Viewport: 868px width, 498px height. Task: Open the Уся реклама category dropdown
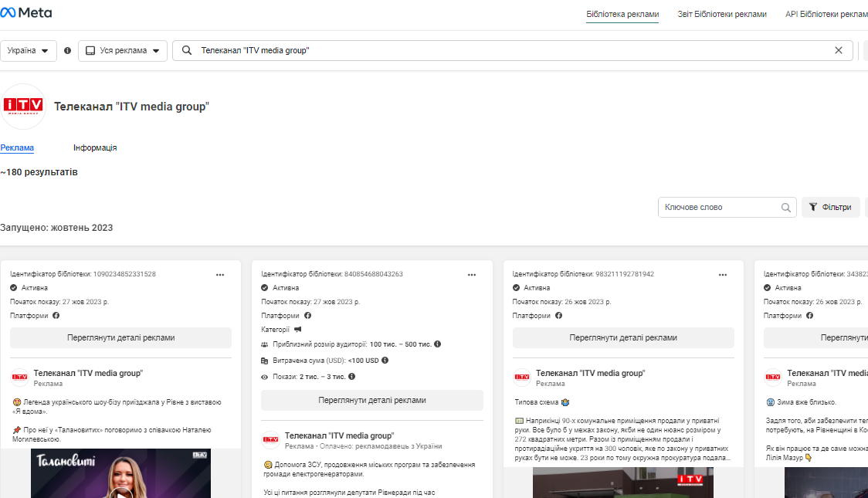tap(123, 50)
